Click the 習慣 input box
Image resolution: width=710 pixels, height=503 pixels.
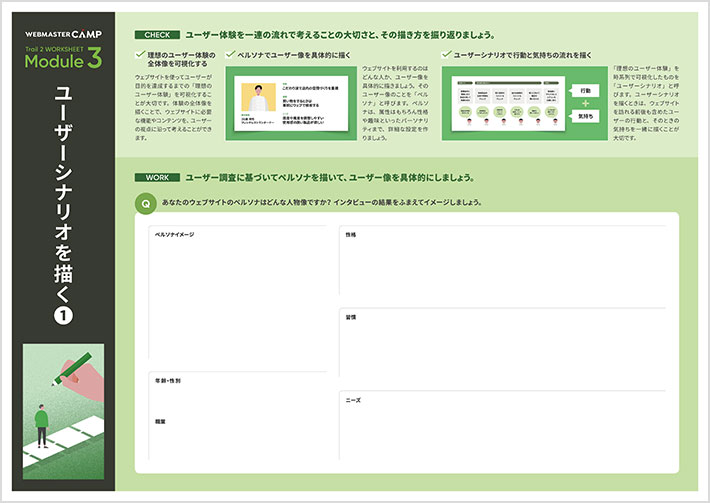pos(503,342)
